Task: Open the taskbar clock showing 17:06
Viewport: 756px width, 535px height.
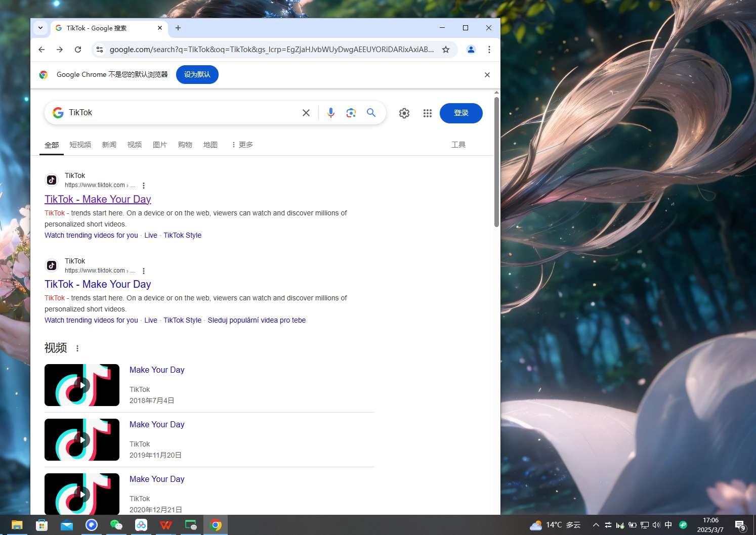Action: coord(710,525)
